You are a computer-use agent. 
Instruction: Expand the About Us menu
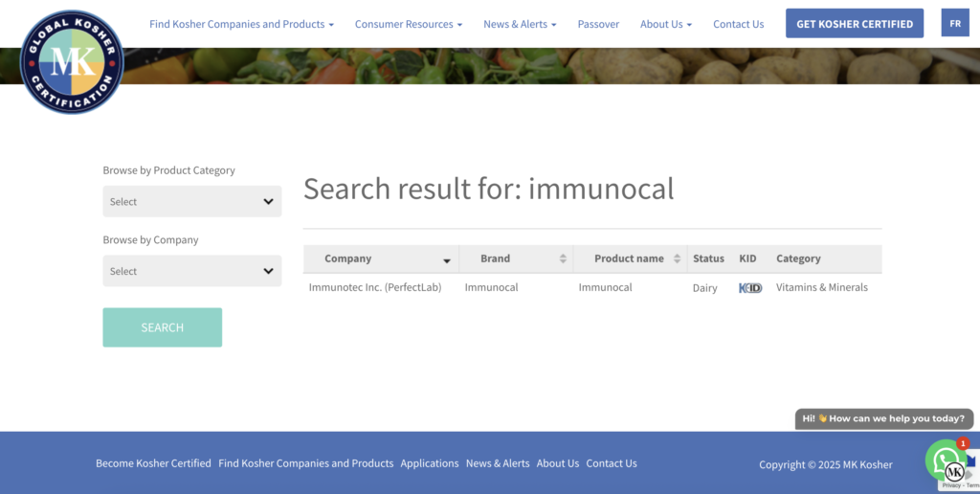pyautogui.click(x=665, y=24)
